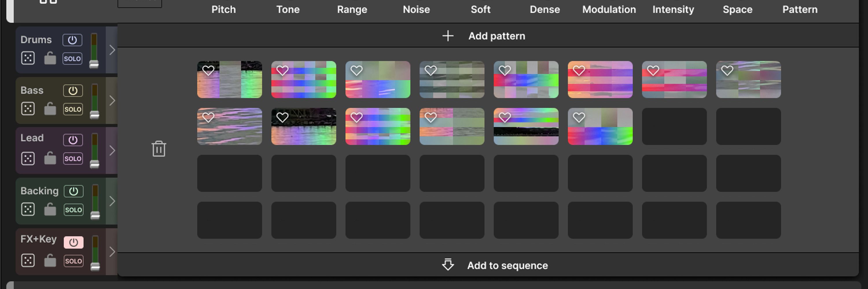Select the Intensity parameter

point(673,10)
